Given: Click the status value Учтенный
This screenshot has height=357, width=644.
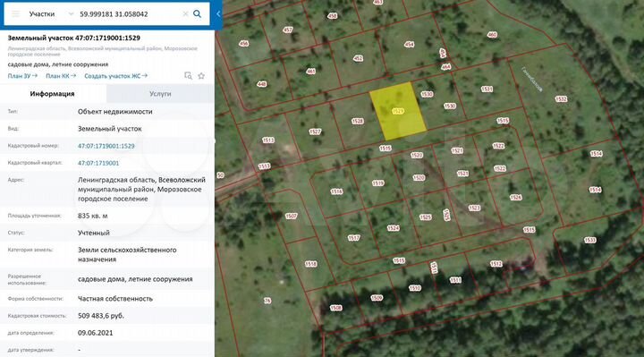Looking at the screenshot, I should [x=94, y=233].
